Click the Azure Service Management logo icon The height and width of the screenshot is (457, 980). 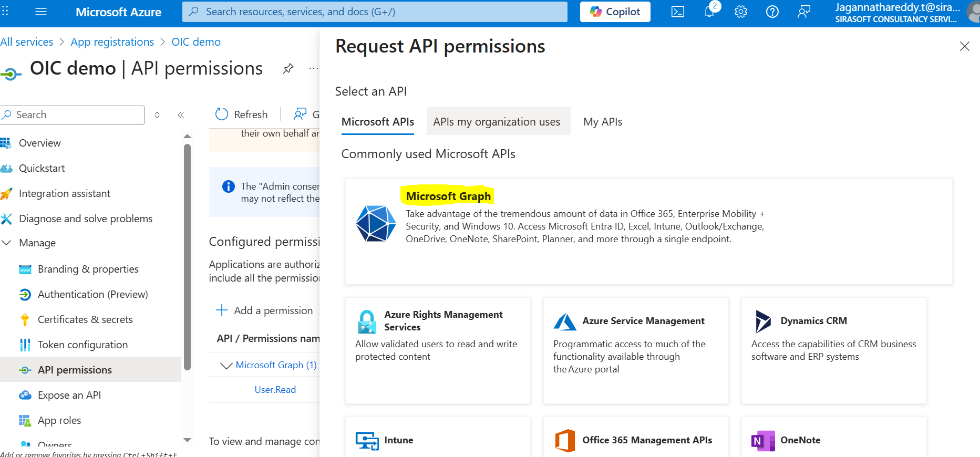pos(565,321)
